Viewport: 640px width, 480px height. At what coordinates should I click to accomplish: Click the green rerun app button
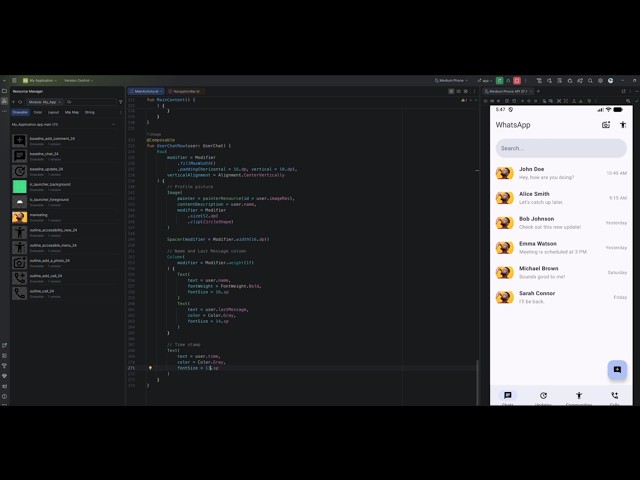tap(499, 80)
